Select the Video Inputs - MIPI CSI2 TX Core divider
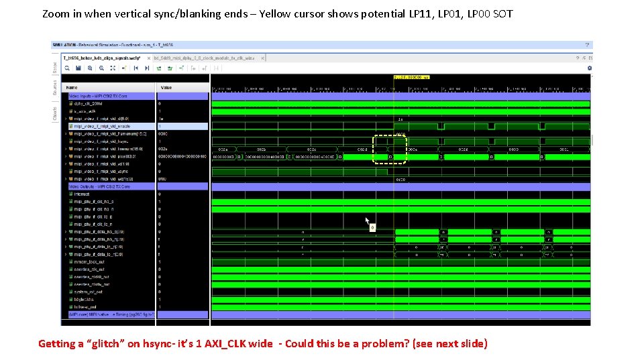This screenshot has height=362, width=644. tap(112, 96)
